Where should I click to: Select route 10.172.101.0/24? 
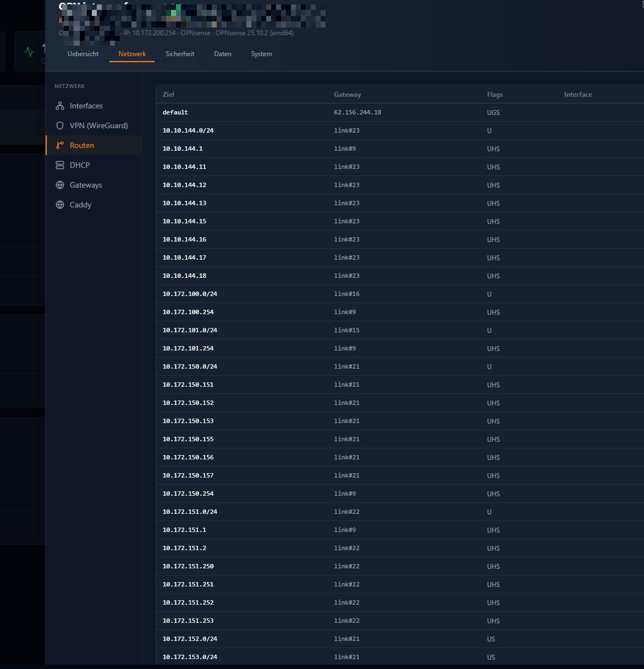[400, 330]
